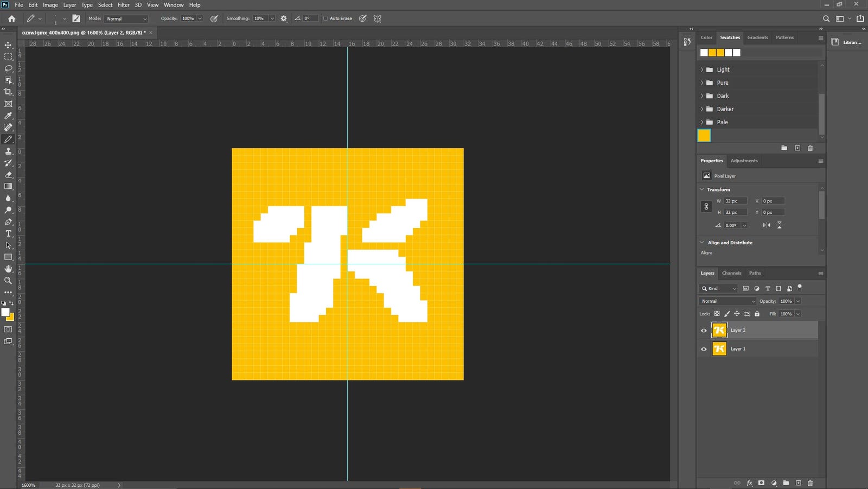Select the Crop tool
Screen dimensions: 868x489
click(8, 92)
